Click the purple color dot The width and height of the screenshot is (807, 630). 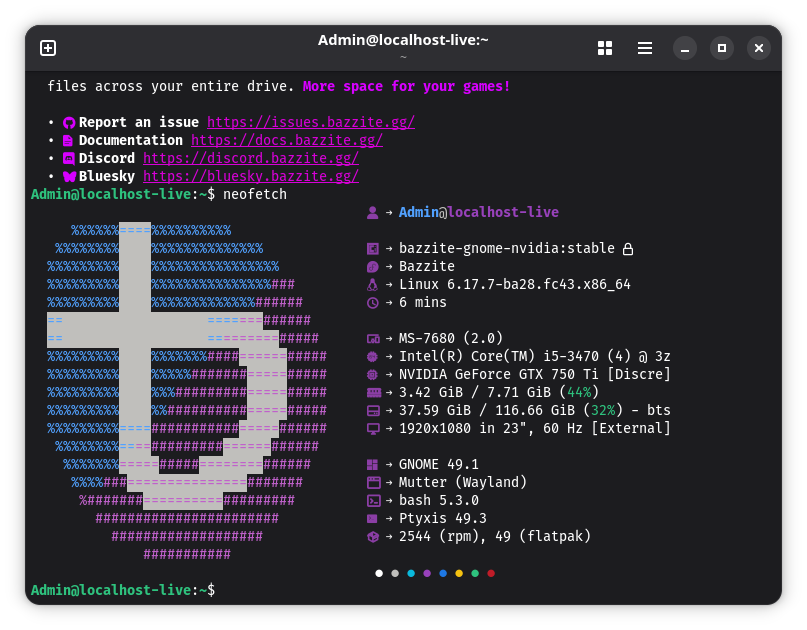tap(427, 573)
